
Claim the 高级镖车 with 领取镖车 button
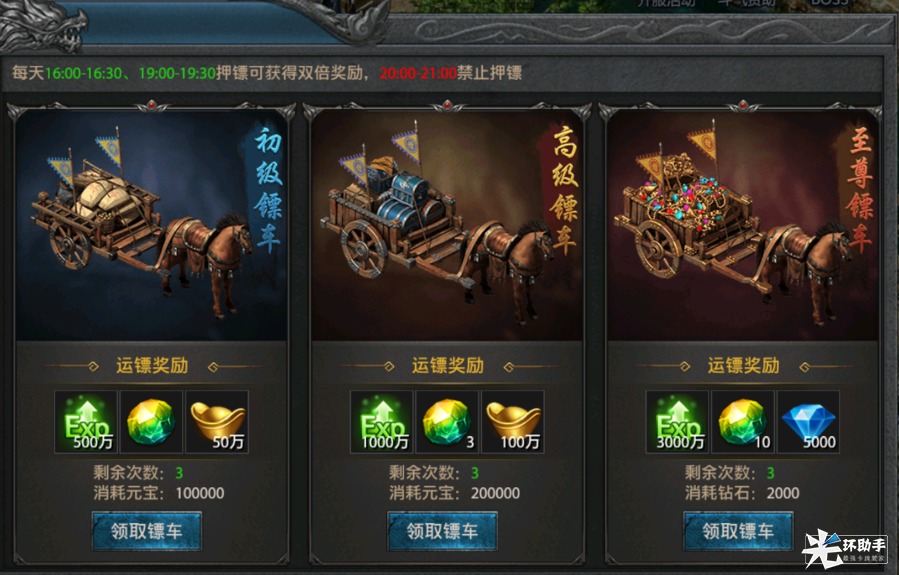click(x=442, y=531)
